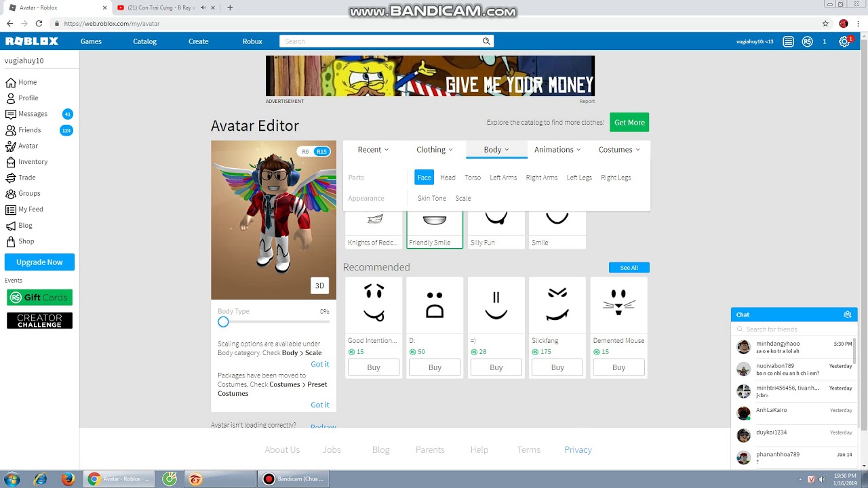Viewport: 868px width, 488px height.
Task: Select the Friendly Smile face thumbnail
Action: point(435,228)
